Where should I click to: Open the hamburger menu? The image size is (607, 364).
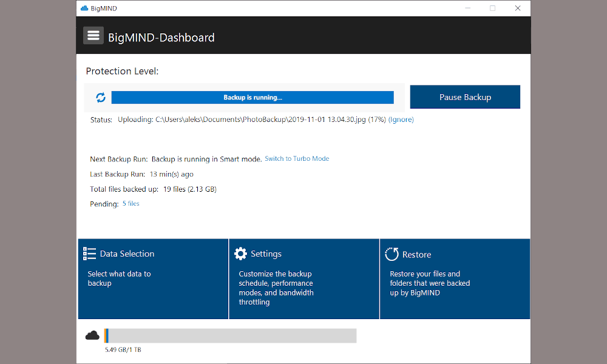93,36
